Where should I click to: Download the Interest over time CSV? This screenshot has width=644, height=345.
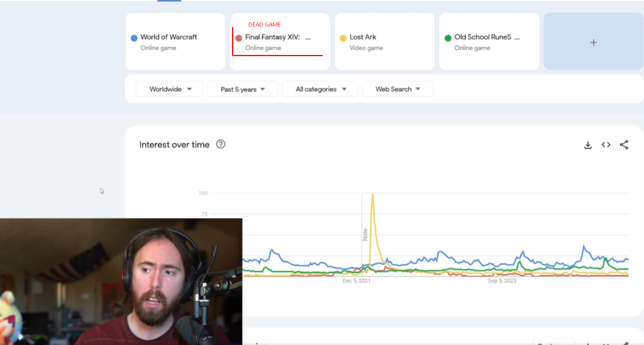coord(588,145)
